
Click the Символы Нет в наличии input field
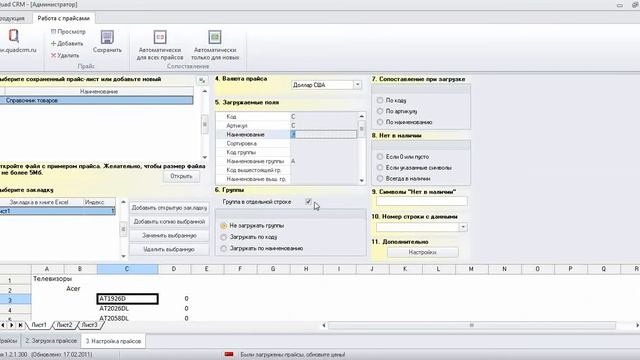pos(421,201)
